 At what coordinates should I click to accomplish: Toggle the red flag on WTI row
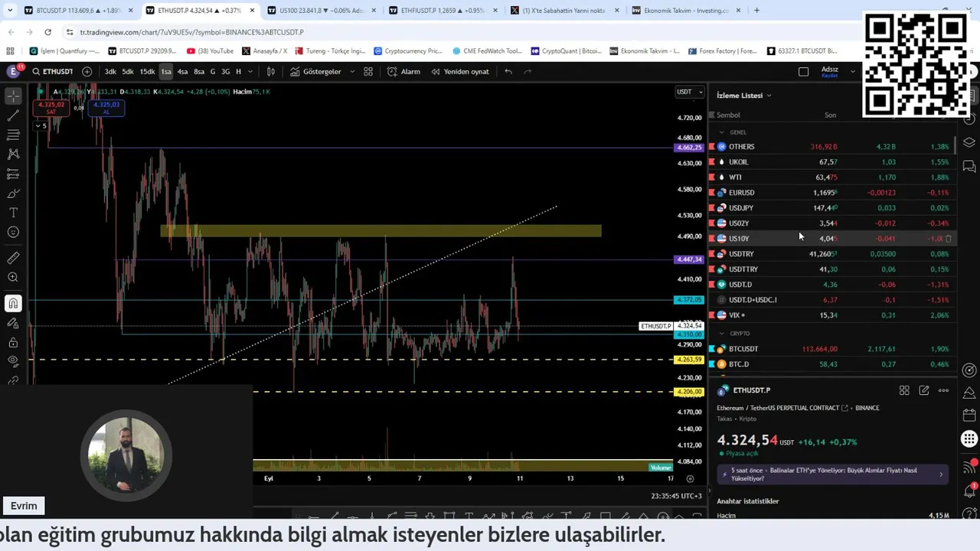(x=712, y=177)
